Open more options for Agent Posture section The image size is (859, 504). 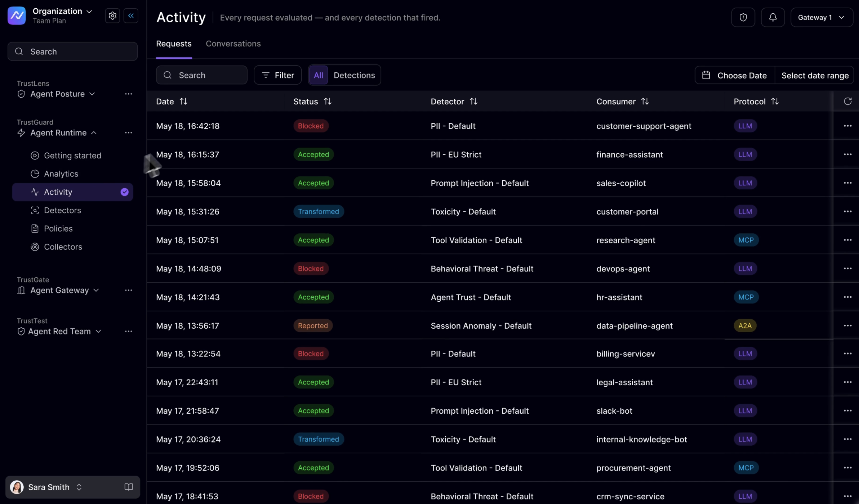(129, 94)
